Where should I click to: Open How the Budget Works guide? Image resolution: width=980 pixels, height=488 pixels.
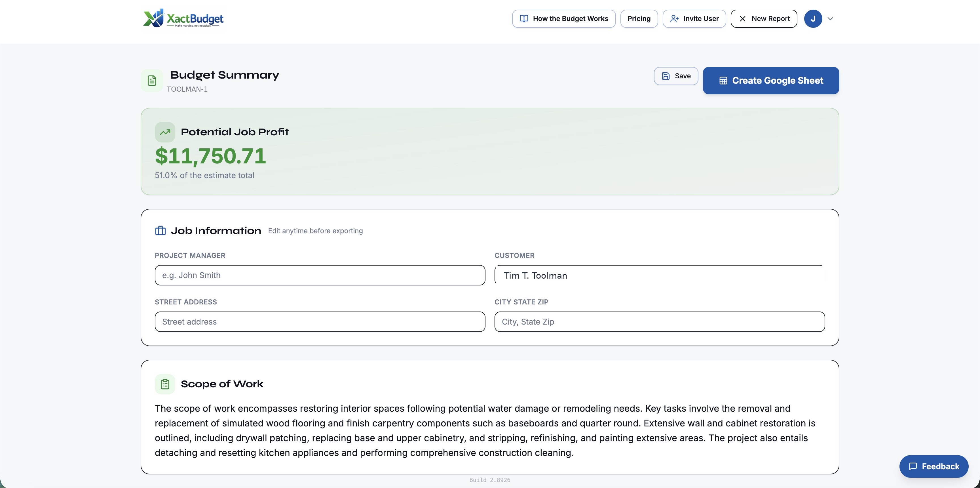pos(563,19)
